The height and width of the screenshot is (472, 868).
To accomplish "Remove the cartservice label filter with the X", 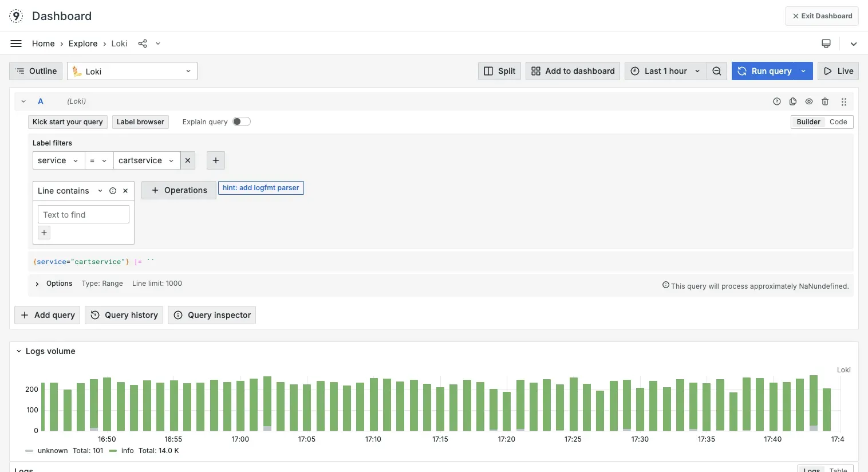I will pyautogui.click(x=188, y=160).
